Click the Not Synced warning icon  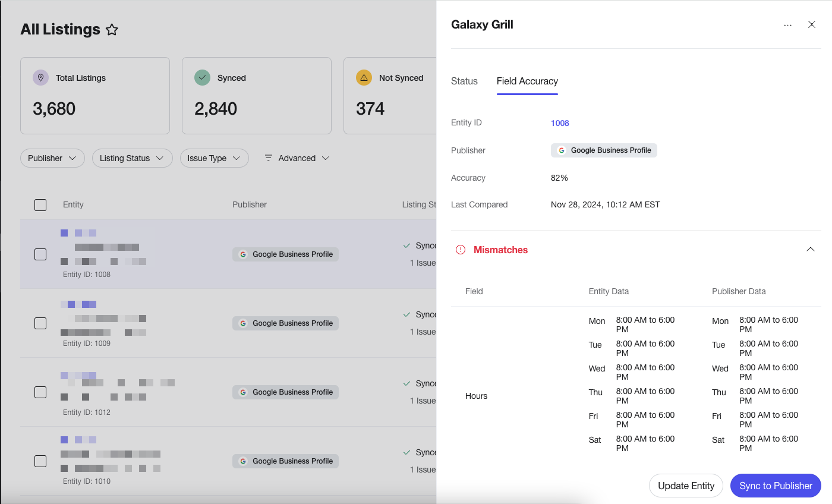[x=364, y=78]
